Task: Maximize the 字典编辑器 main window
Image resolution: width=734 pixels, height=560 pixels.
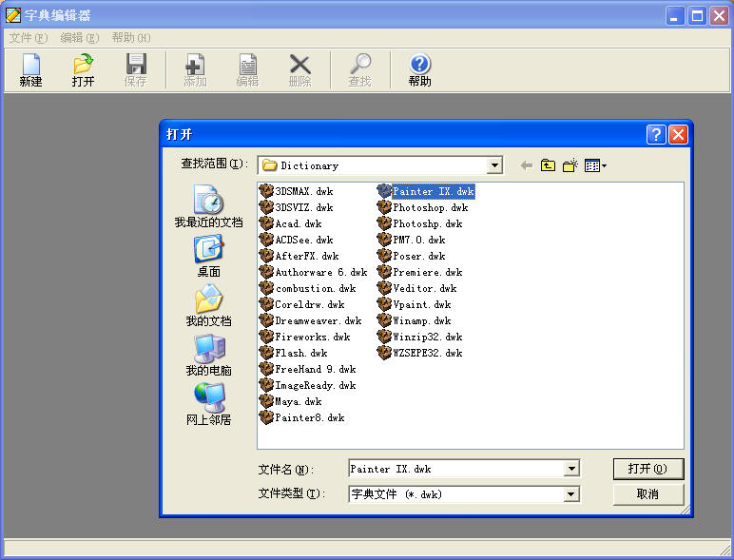Action: click(x=697, y=16)
